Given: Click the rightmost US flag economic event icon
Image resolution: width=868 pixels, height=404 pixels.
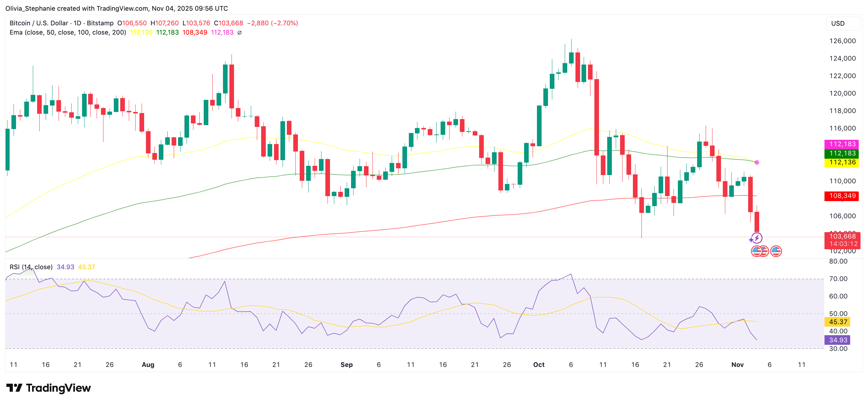Looking at the screenshot, I should tap(776, 251).
